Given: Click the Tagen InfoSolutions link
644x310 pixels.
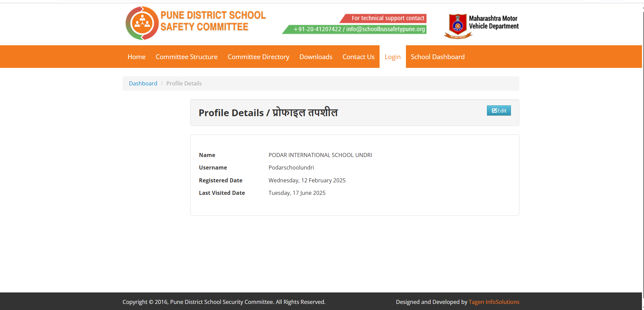Looking at the screenshot, I should pyautogui.click(x=494, y=302).
